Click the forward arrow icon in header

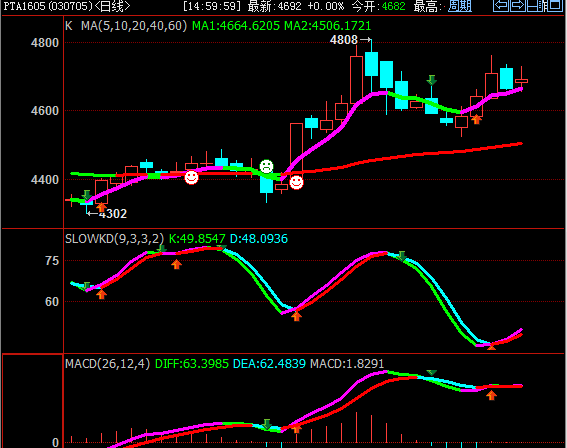(518, 5)
